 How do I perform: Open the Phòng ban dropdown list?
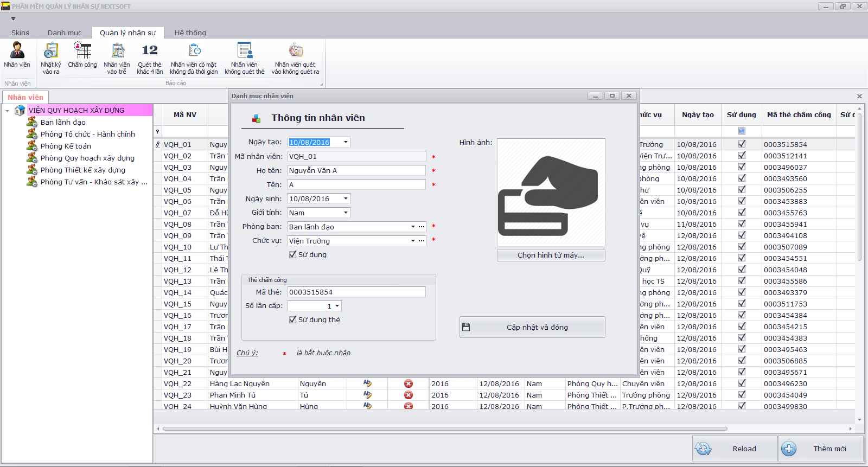[413, 227]
